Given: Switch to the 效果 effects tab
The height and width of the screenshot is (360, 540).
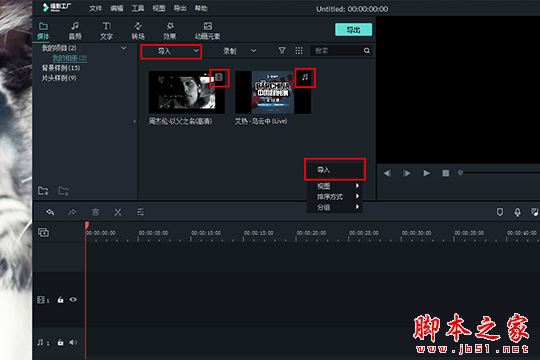Looking at the screenshot, I should click(170, 31).
